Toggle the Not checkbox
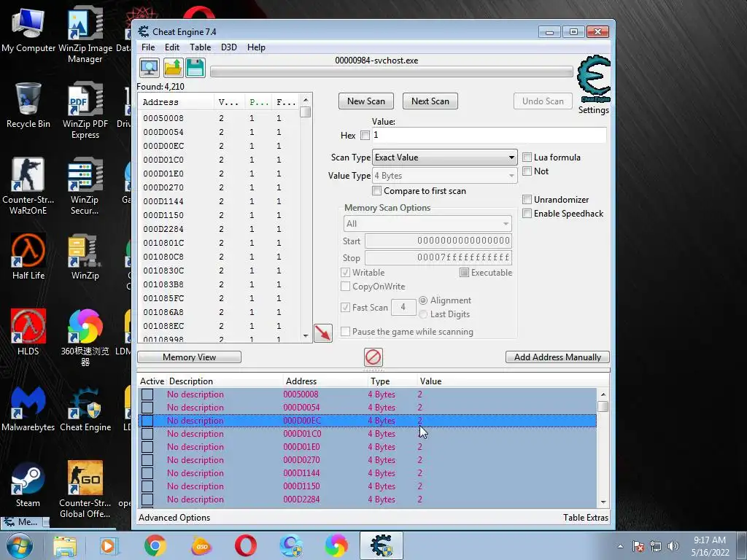The width and height of the screenshot is (747, 560). 527,171
